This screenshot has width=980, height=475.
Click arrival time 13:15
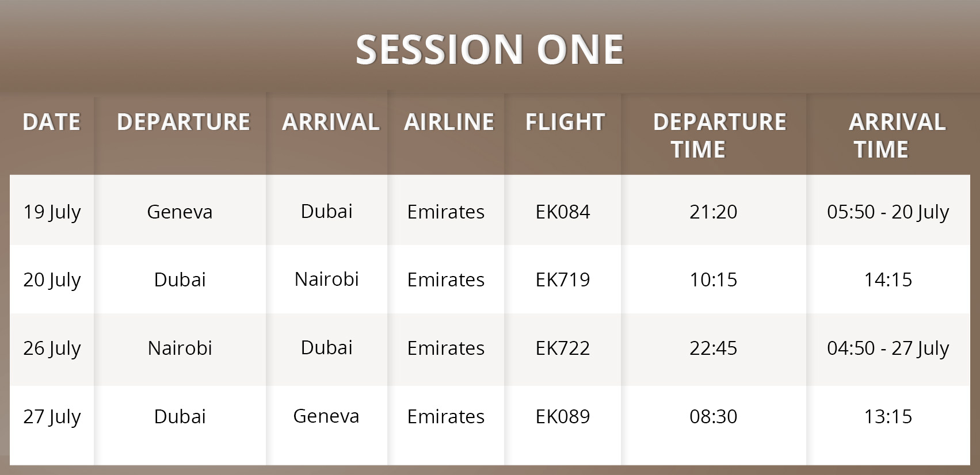[888, 417]
